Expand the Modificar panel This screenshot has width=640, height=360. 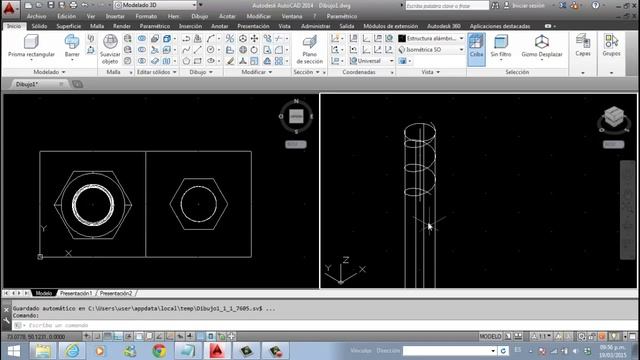(x=256, y=72)
